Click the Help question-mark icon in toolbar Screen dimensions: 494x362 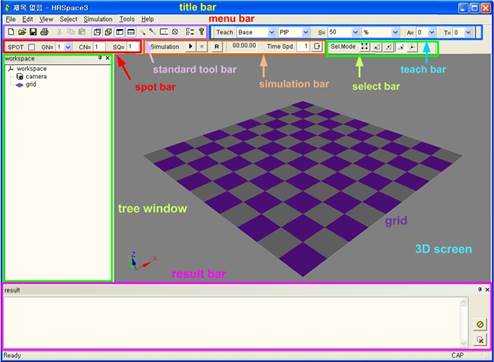click(201, 32)
